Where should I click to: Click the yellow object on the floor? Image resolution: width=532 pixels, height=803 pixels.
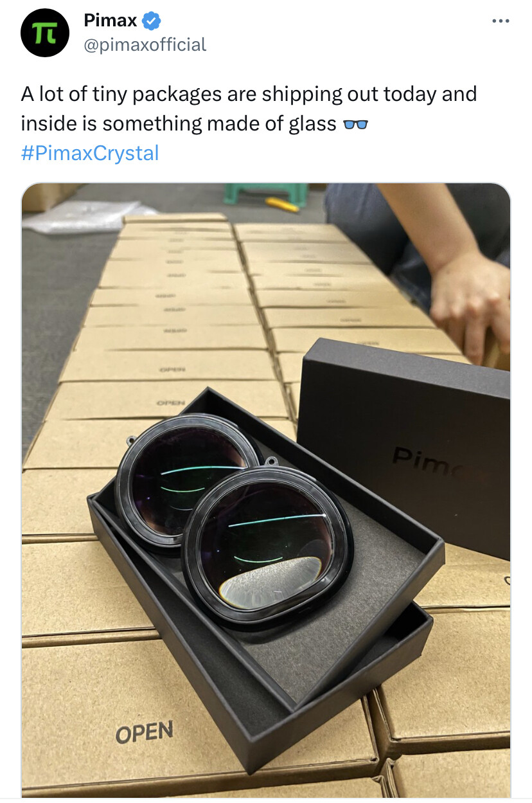point(283,204)
